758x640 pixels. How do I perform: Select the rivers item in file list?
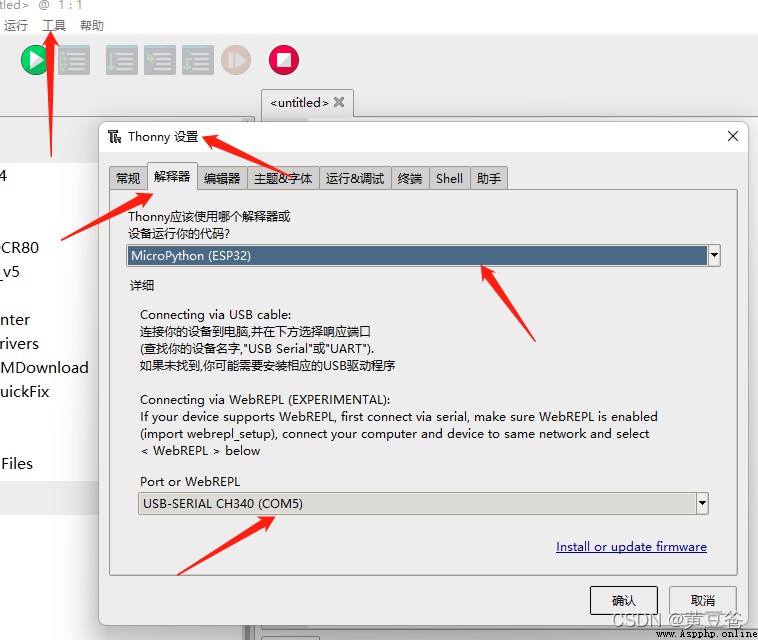tap(19, 344)
